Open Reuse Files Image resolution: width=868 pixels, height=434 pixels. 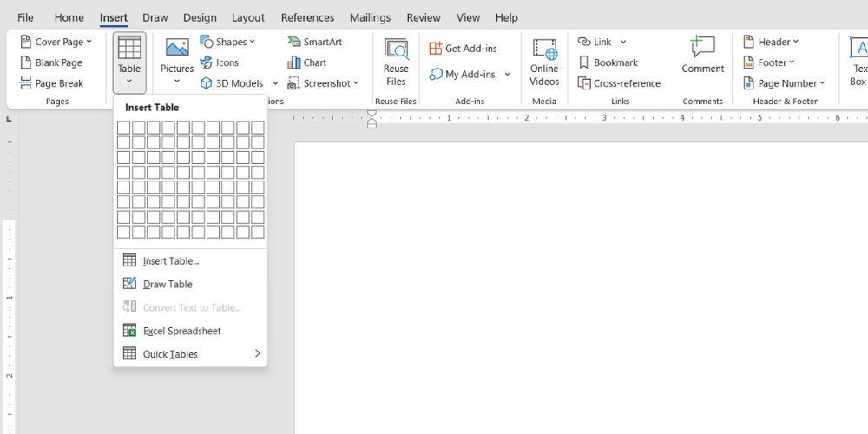[396, 62]
